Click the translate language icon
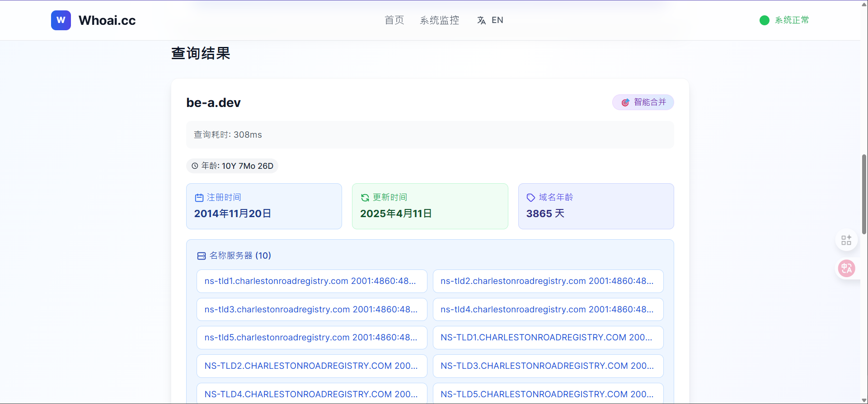 pyautogui.click(x=482, y=20)
